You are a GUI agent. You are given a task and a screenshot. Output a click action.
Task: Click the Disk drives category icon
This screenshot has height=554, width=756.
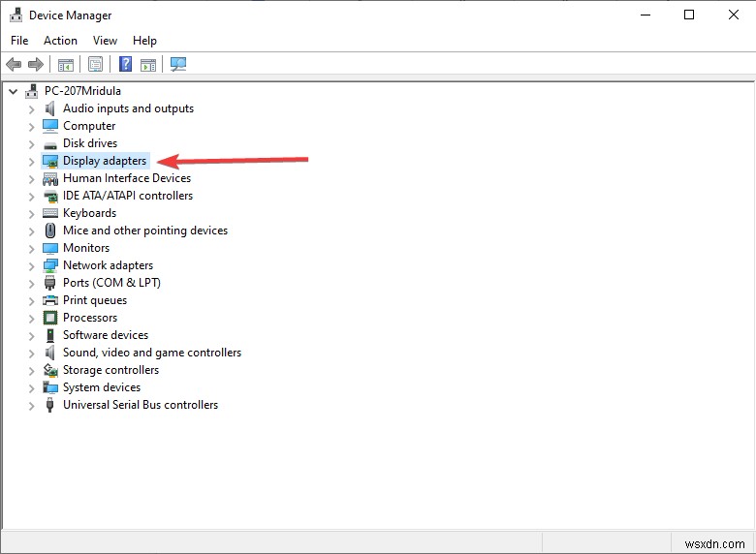tap(50, 144)
